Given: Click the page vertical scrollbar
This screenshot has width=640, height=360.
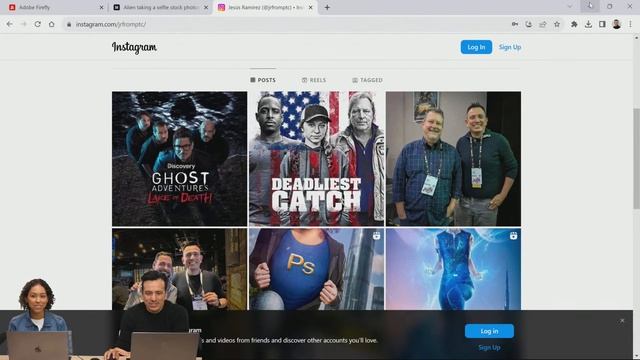Looking at the screenshot, I should (x=636, y=159).
